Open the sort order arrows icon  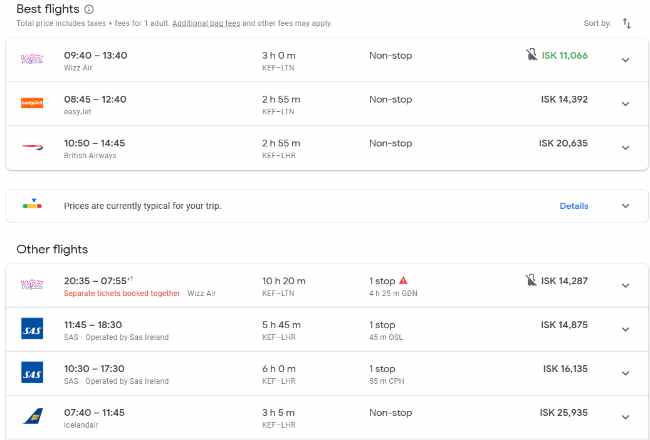pyautogui.click(x=627, y=22)
